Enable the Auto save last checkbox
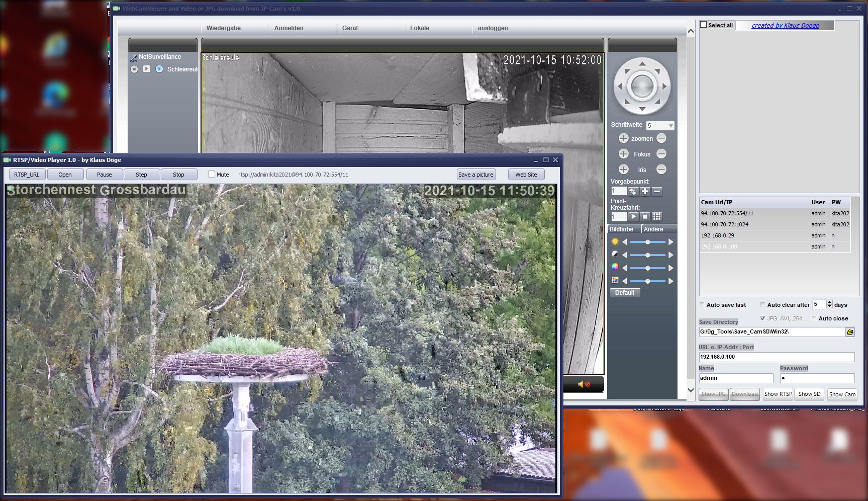This screenshot has width=868, height=501. (x=702, y=305)
